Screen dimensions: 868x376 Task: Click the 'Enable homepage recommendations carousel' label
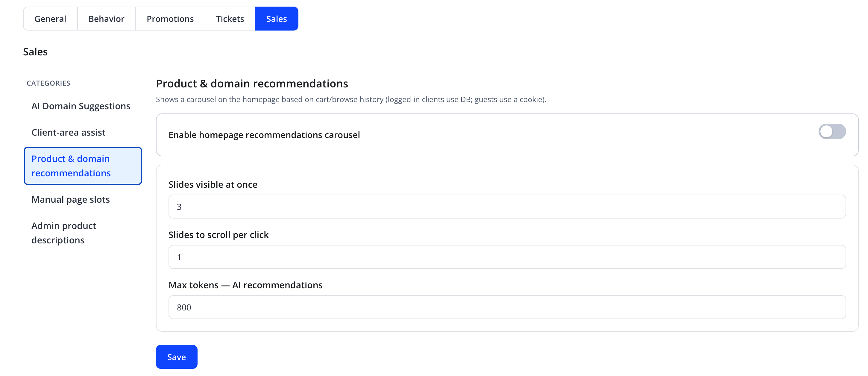(264, 135)
